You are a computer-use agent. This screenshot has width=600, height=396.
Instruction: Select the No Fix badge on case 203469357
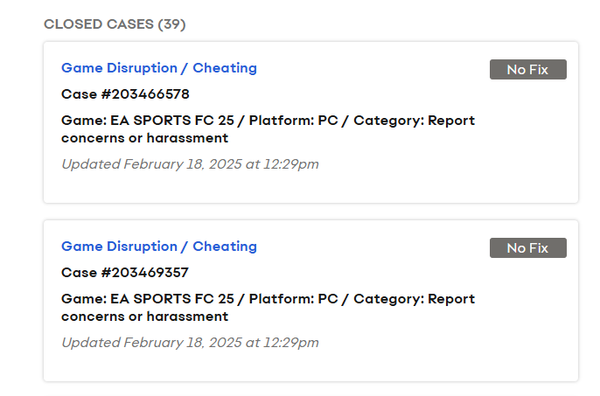coord(528,248)
